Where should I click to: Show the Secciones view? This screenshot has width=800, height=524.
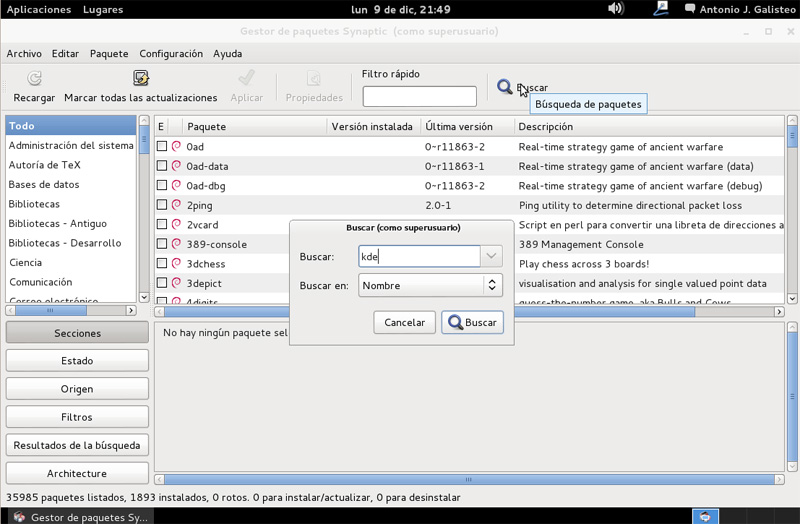(x=77, y=333)
